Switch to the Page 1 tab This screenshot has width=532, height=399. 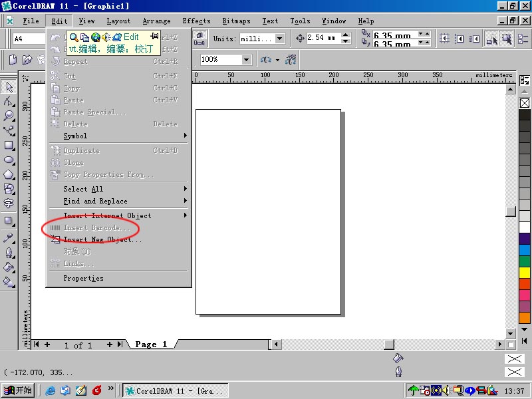tap(152, 344)
